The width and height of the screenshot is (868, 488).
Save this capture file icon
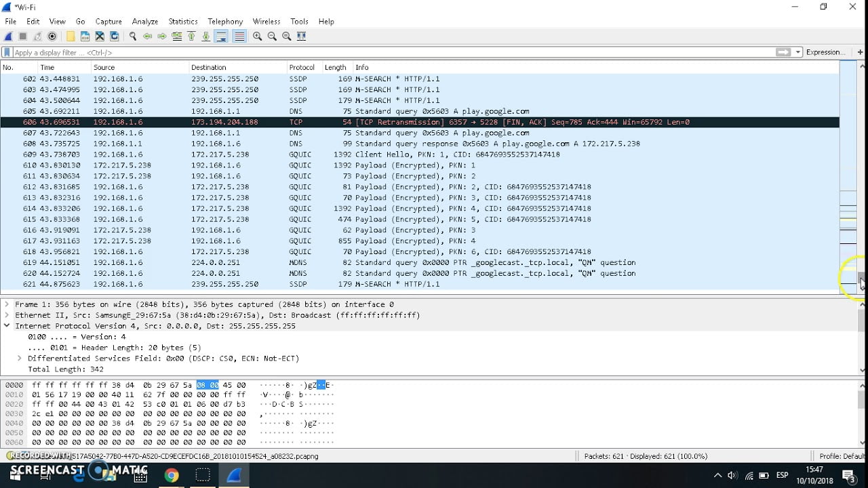85,37
